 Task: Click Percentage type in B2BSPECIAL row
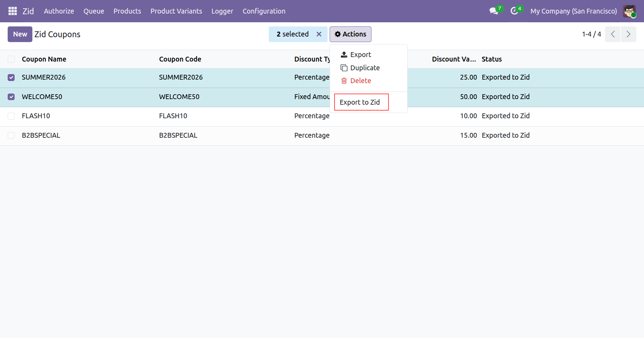(x=312, y=135)
